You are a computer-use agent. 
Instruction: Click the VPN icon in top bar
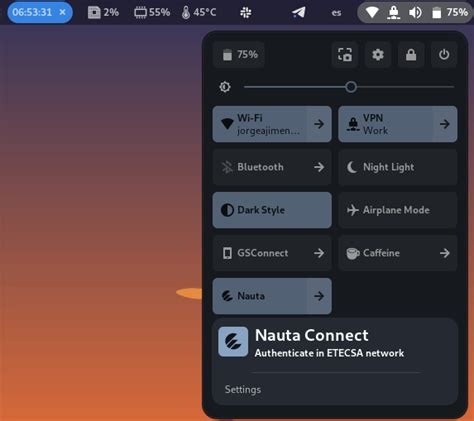click(394, 13)
